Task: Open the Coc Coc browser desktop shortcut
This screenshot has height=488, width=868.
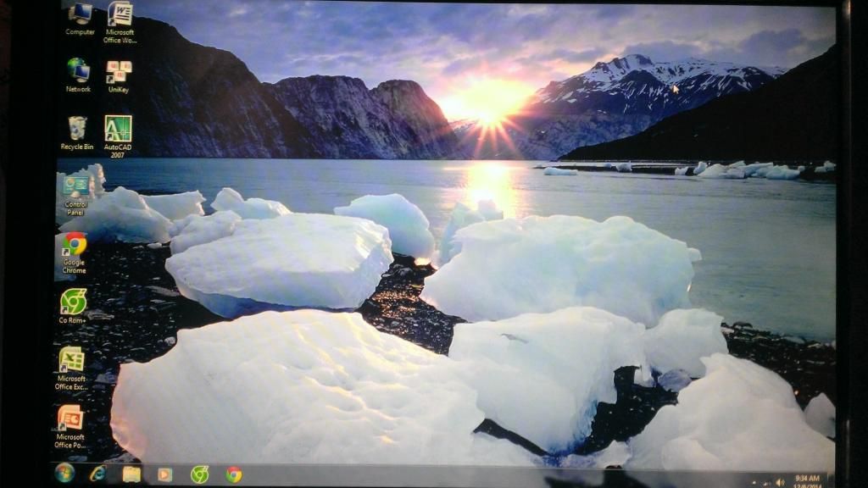Action: pos(74,302)
